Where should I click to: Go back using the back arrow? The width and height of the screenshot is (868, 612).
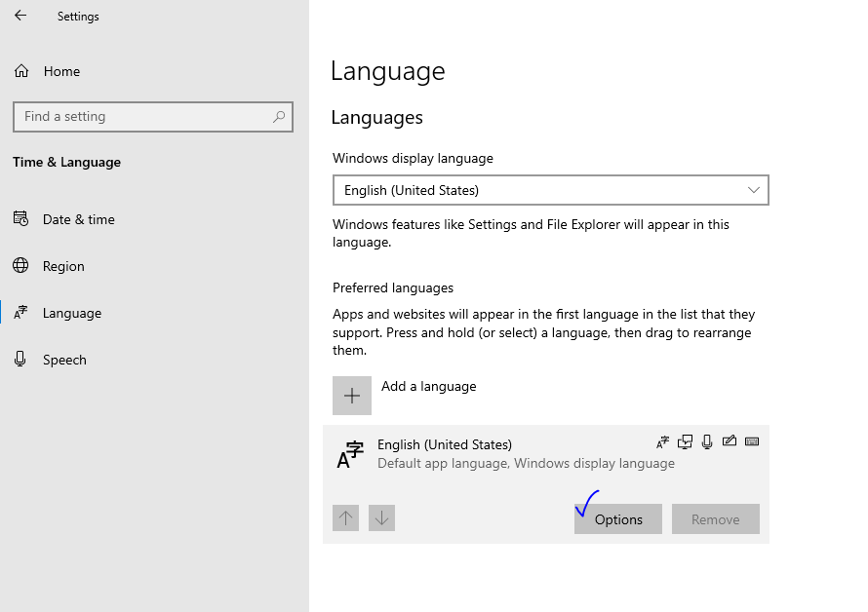[20, 16]
